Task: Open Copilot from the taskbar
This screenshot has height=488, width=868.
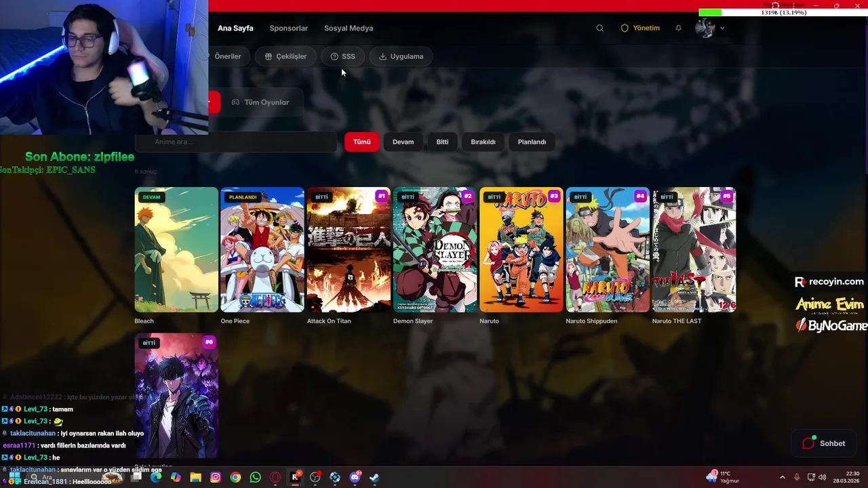Action: coord(176,477)
